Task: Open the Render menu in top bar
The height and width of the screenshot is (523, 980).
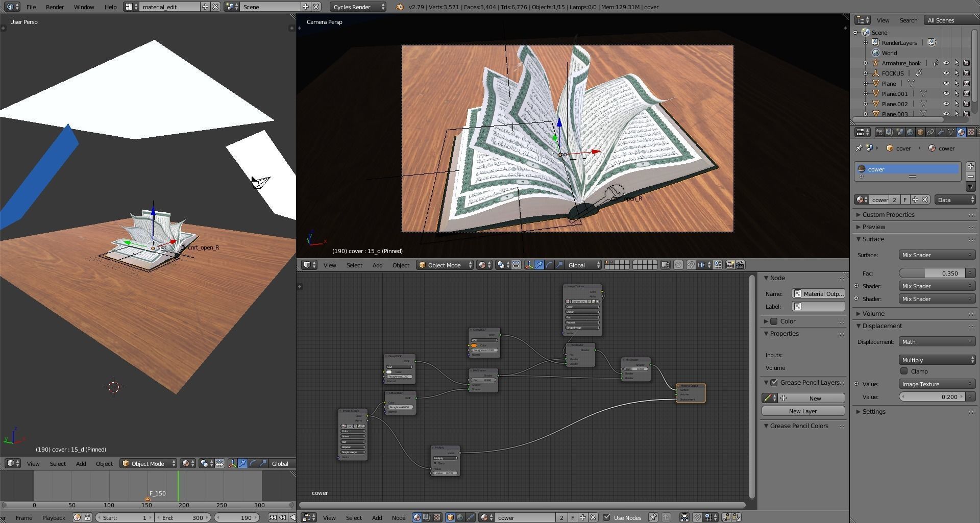Action: (x=55, y=7)
